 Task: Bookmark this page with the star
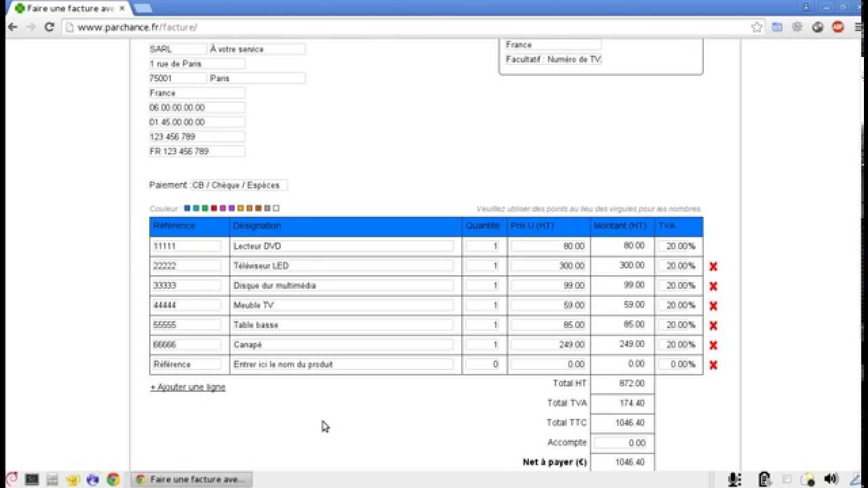757,27
